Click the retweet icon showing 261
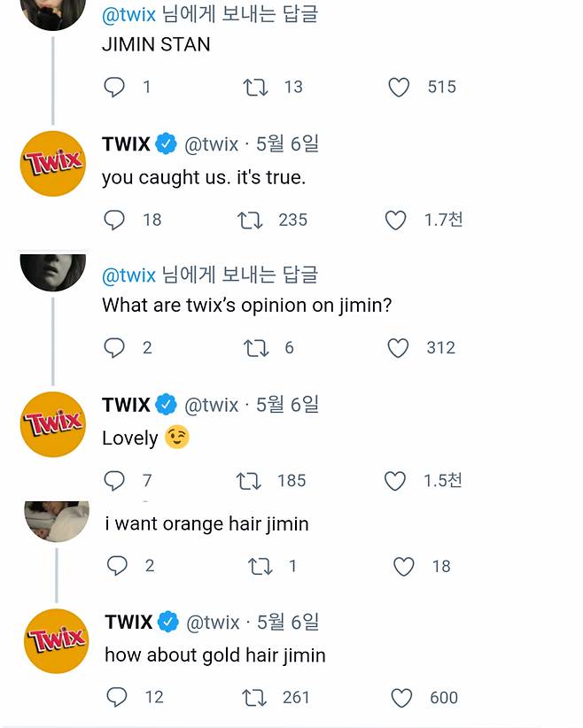 click(254, 698)
